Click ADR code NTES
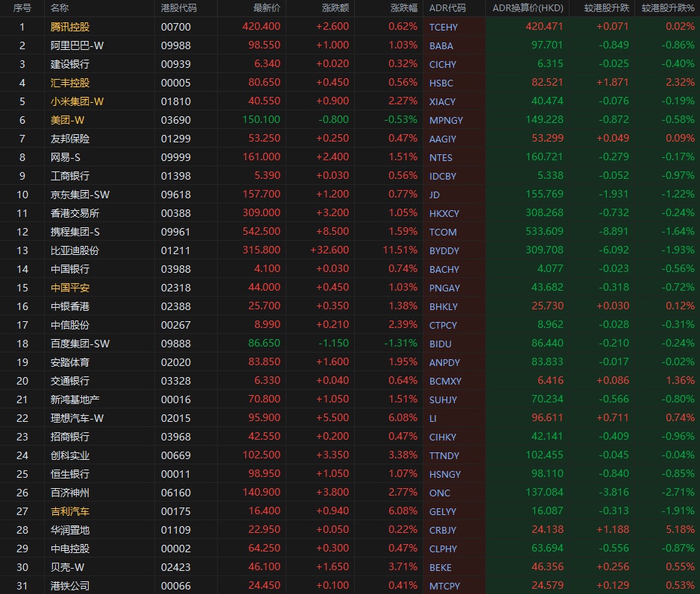The image size is (700, 594). [441, 157]
